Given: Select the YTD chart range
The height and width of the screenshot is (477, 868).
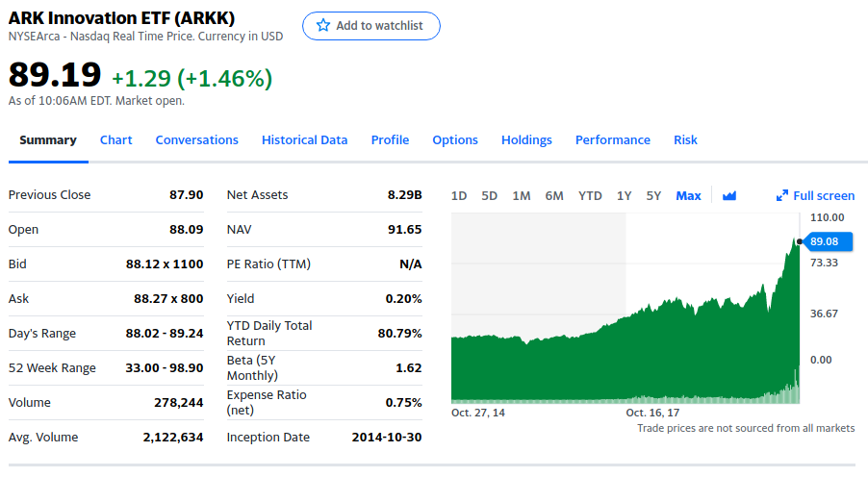Looking at the screenshot, I should (590, 195).
